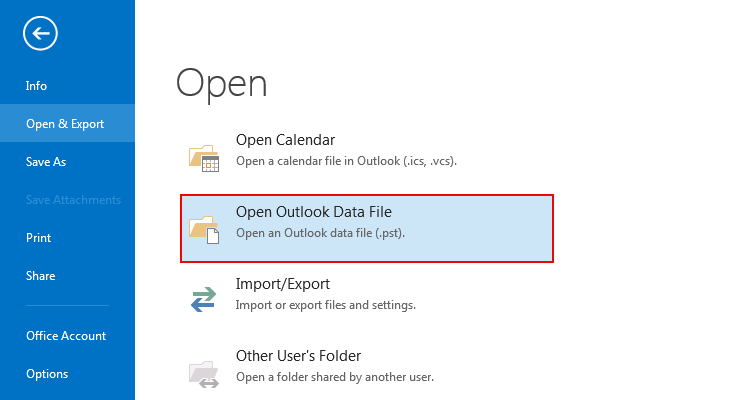Open the Share section

pyautogui.click(x=41, y=276)
